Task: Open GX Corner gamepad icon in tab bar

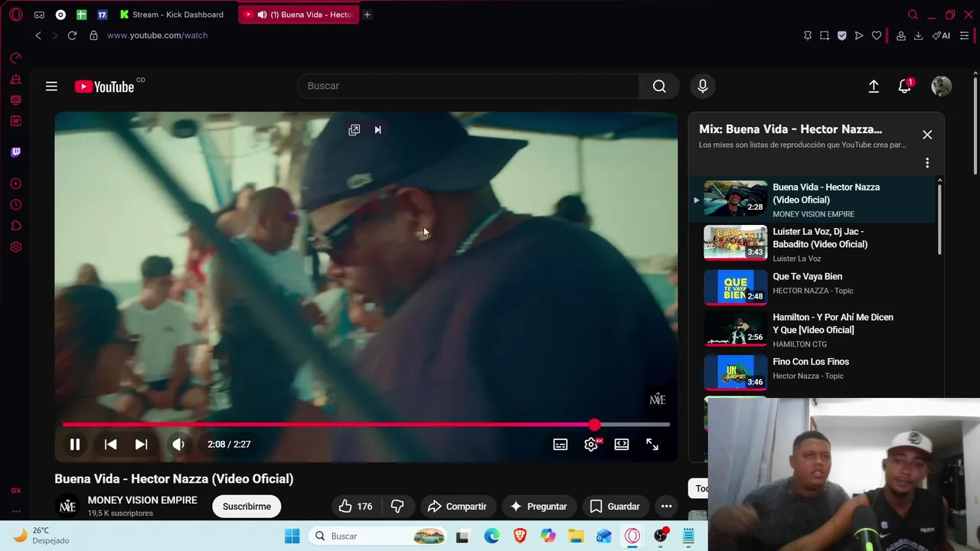Action: [x=39, y=15]
